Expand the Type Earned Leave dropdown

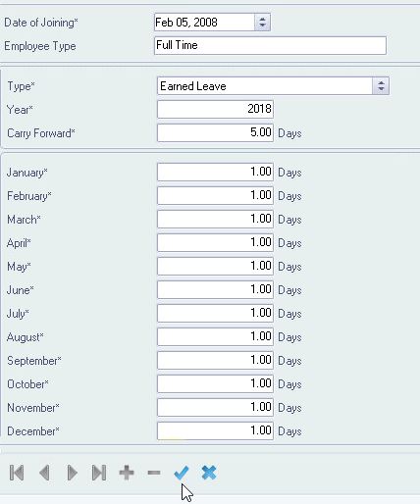pos(381,86)
